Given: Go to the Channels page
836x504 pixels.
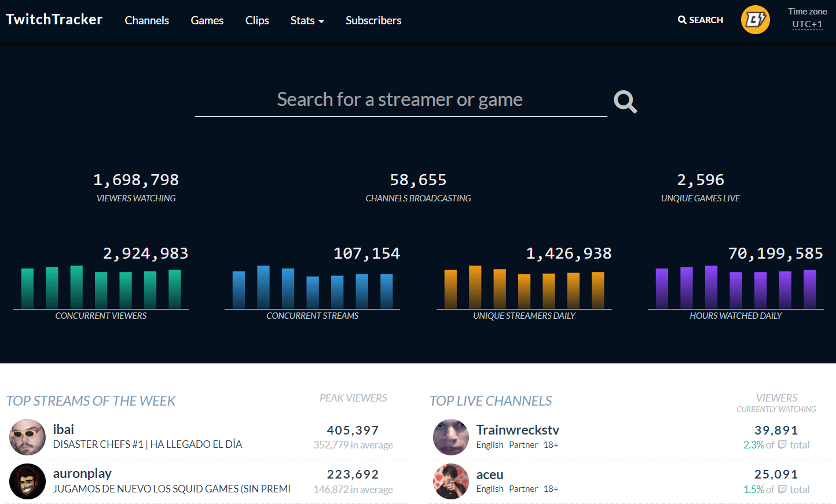Looking at the screenshot, I should coord(147,20).
